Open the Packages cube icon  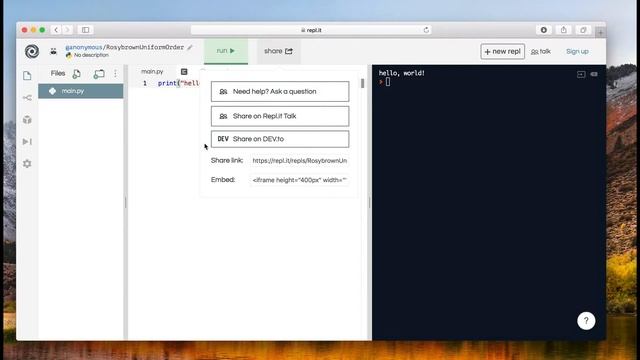(x=27, y=120)
